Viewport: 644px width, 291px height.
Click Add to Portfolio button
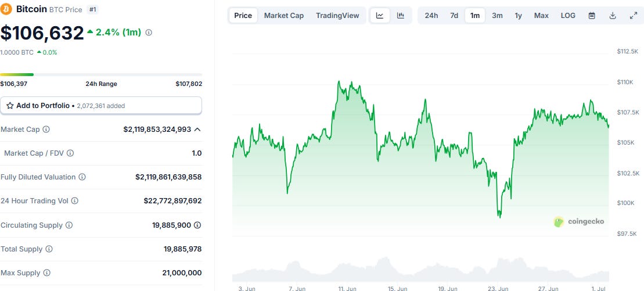coord(101,106)
